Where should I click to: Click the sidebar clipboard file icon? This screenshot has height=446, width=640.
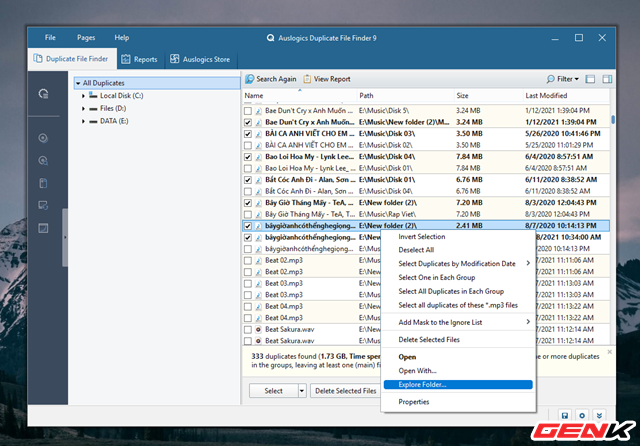coord(43,183)
